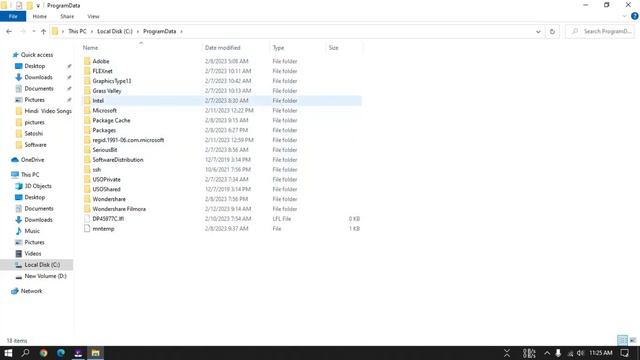Refresh the ProgramData folder view
640x360 pixels.
[552, 31]
